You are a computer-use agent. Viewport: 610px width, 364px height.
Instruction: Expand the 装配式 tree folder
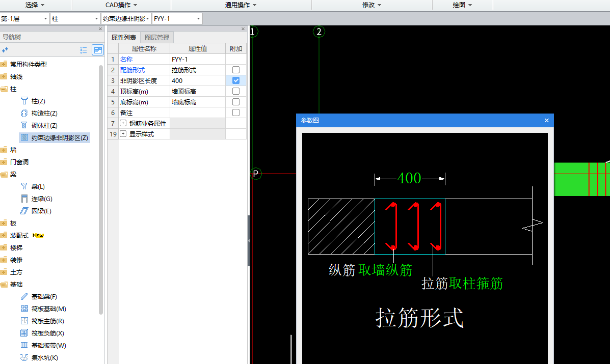pyautogui.click(x=4, y=235)
